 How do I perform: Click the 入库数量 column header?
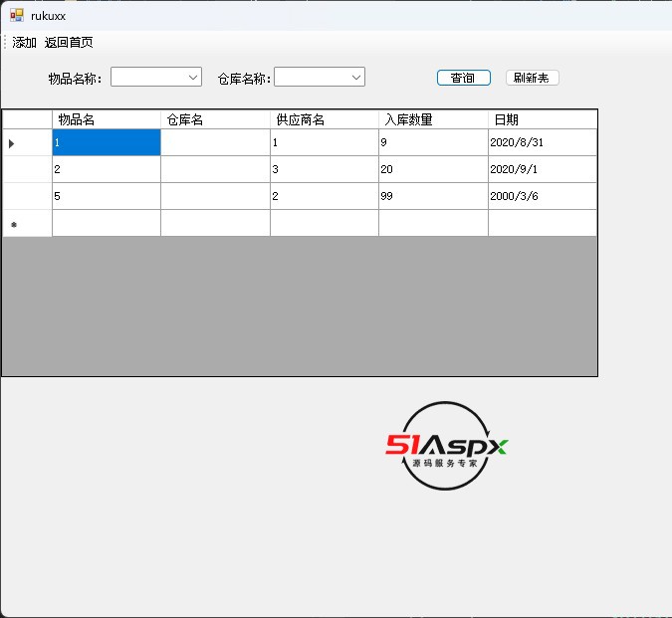click(x=433, y=119)
